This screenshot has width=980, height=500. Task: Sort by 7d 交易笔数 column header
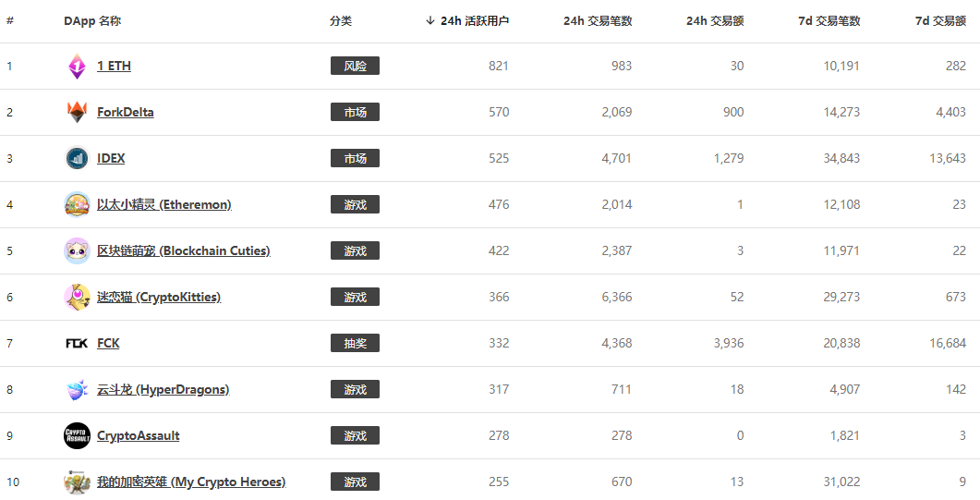tap(829, 20)
